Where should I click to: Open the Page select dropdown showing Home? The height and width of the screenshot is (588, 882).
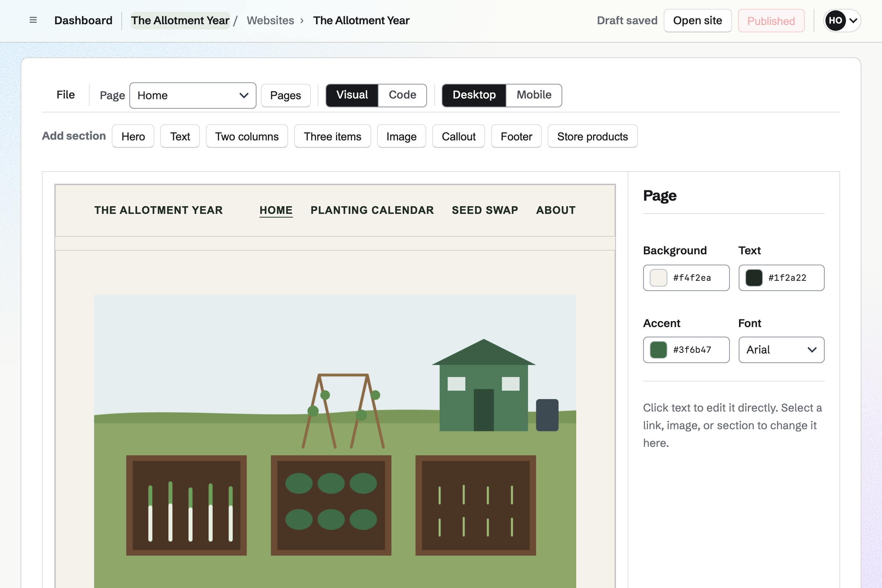click(193, 96)
